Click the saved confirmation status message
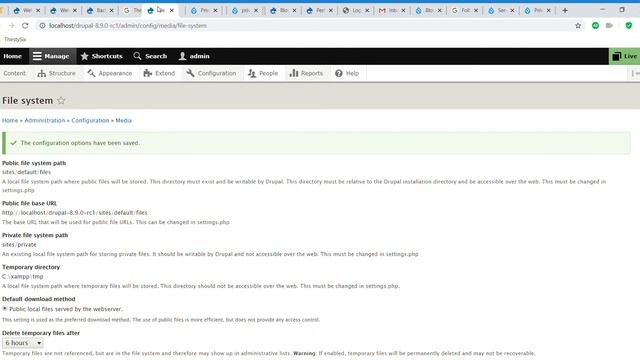This screenshot has width=640, height=360. click(316, 143)
